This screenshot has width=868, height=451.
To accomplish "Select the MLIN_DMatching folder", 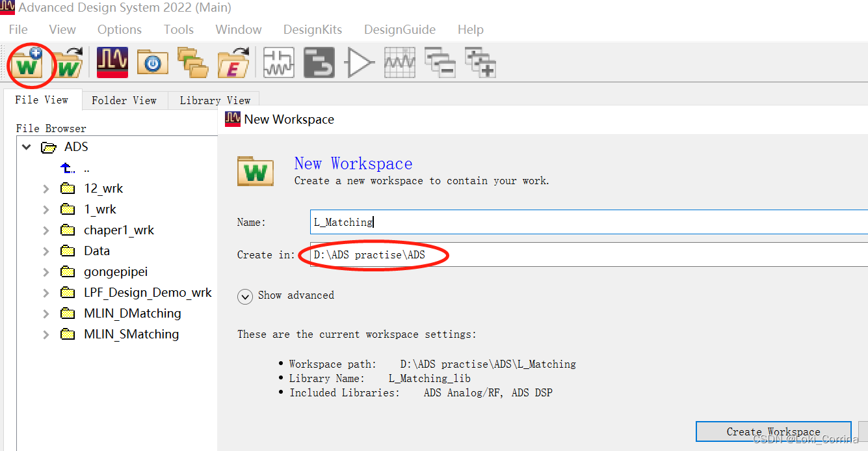I will pyautogui.click(x=133, y=314).
